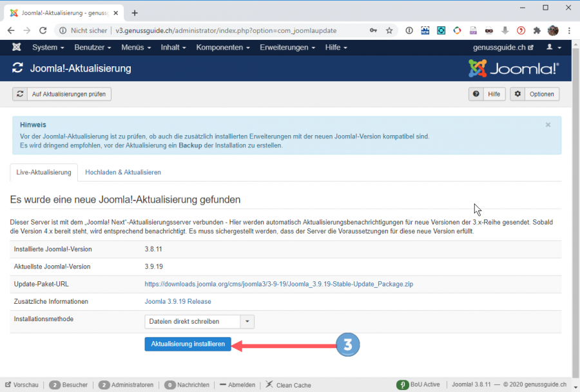Click Clean Cache in the status bar

[x=289, y=385]
